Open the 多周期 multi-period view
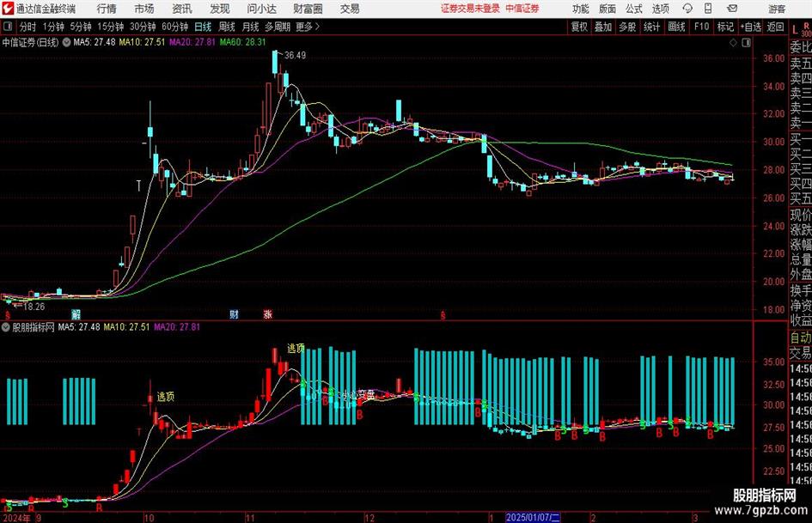This screenshot has width=812, height=523. (x=278, y=27)
